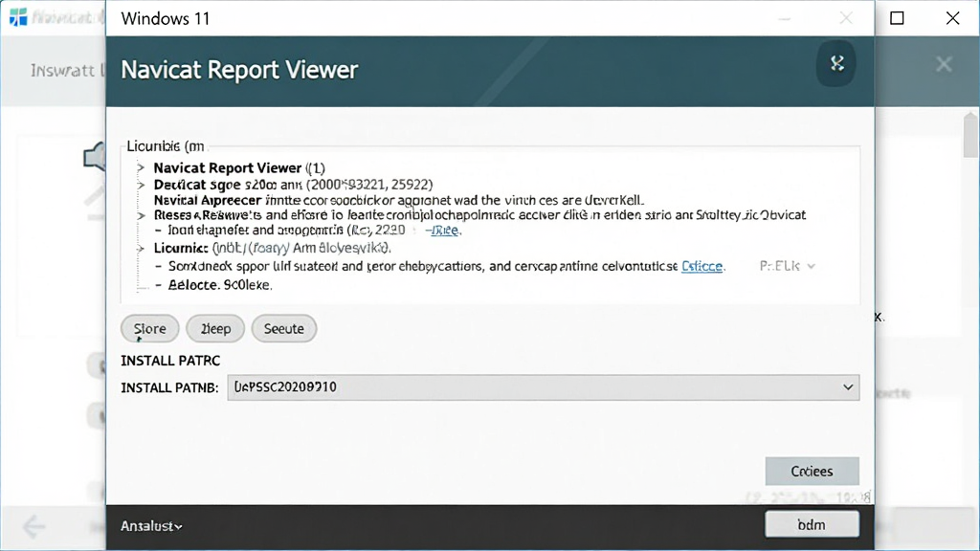Screen dimensions: 980x551
Task: Click the INSTALL PATNB path field
Action: pos(544,387)
